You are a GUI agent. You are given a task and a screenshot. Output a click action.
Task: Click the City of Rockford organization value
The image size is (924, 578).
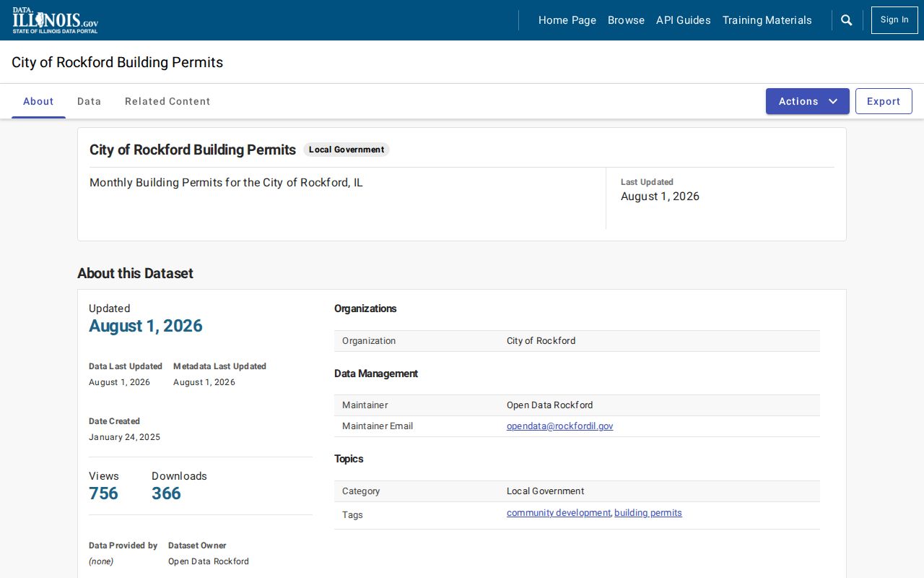tap(541, 341)
